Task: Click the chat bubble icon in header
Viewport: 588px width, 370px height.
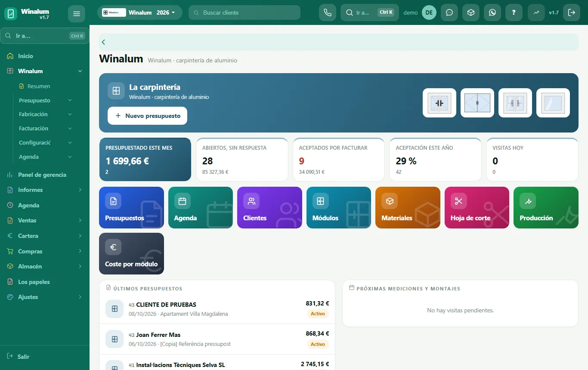Action: [449, 12]
